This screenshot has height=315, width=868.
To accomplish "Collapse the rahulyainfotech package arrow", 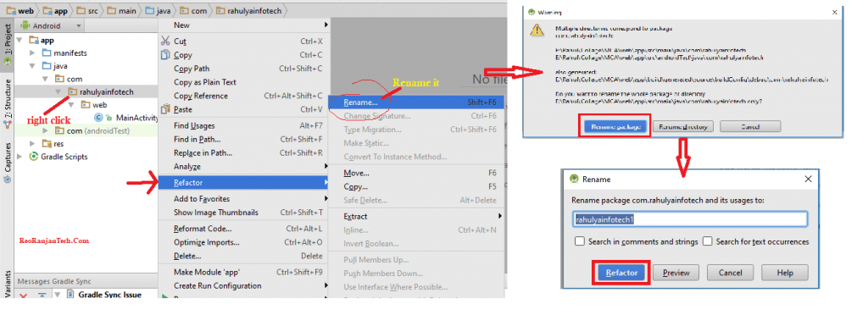I will click(x=58, y=91).
